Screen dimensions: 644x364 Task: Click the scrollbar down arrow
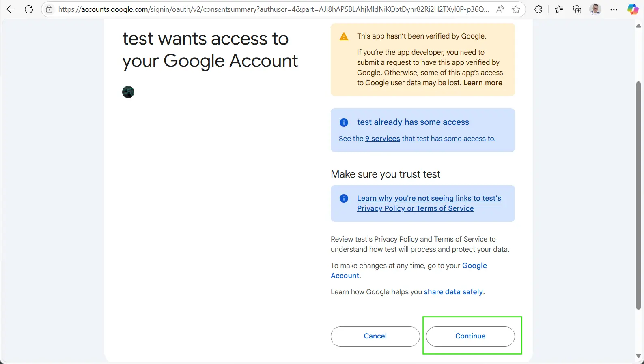coord(638,356)
